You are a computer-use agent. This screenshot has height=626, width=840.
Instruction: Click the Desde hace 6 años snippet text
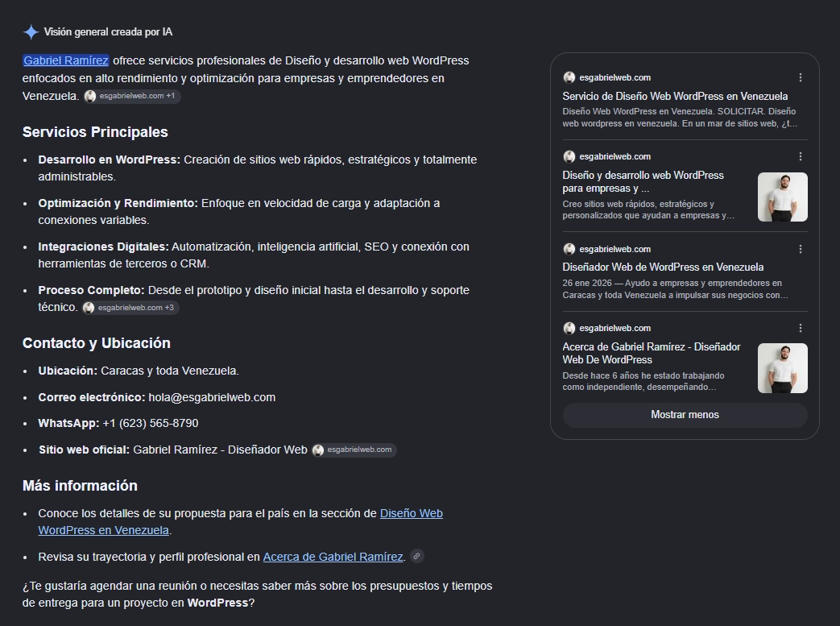643,381
